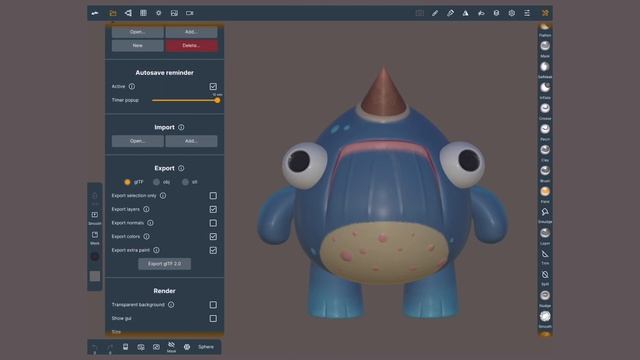Open the Painting brush menu icon
This screenshot has height=360, width=640.
pos(450,13)
